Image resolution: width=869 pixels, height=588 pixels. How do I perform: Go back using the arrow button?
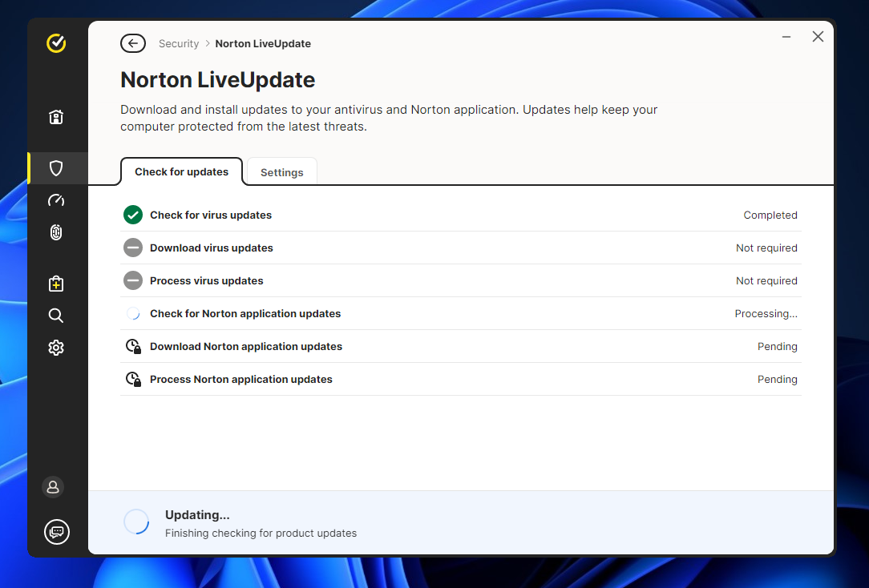(x=133, y=43)
